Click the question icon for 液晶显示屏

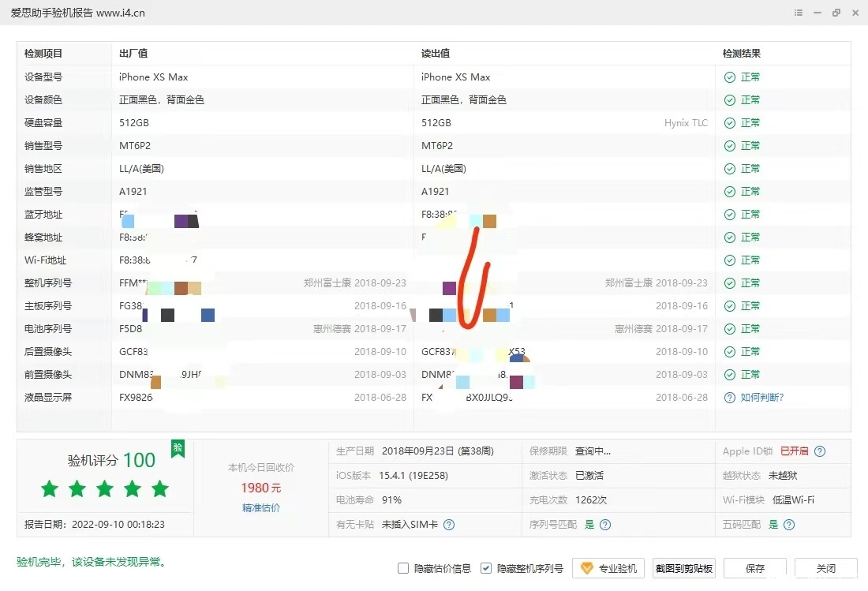730,398
